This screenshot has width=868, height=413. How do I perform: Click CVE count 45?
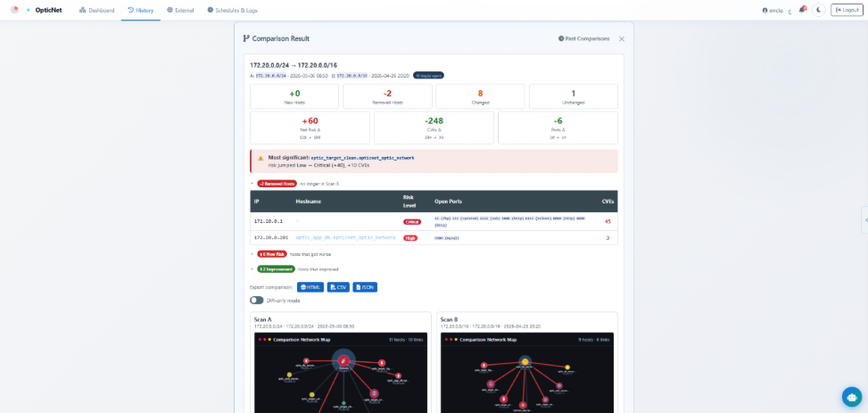pos(608,221)
